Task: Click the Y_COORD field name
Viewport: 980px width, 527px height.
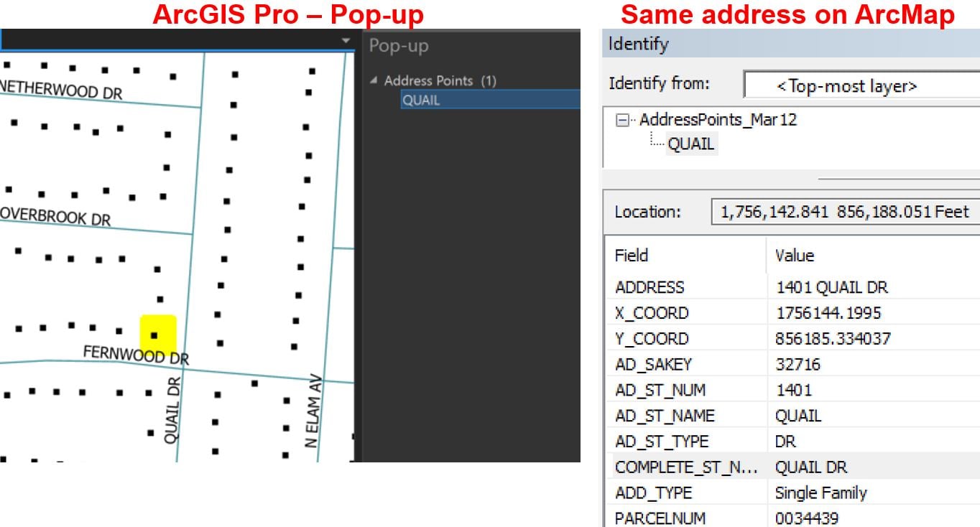Action: pos(652,339)
